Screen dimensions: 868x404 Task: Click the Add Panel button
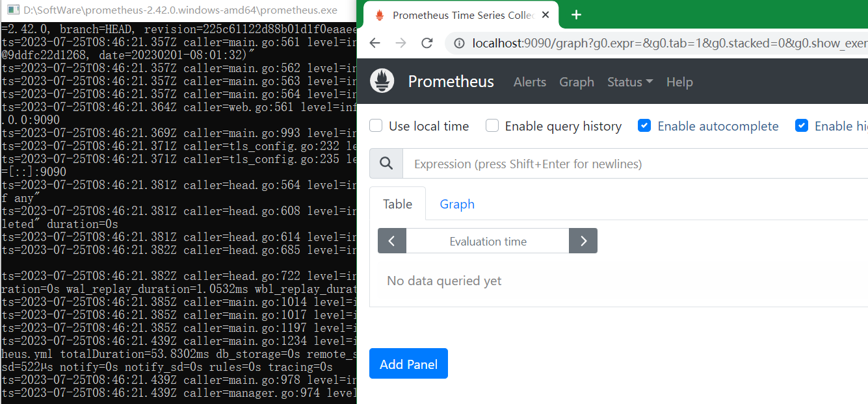click(x=408, y=364)
